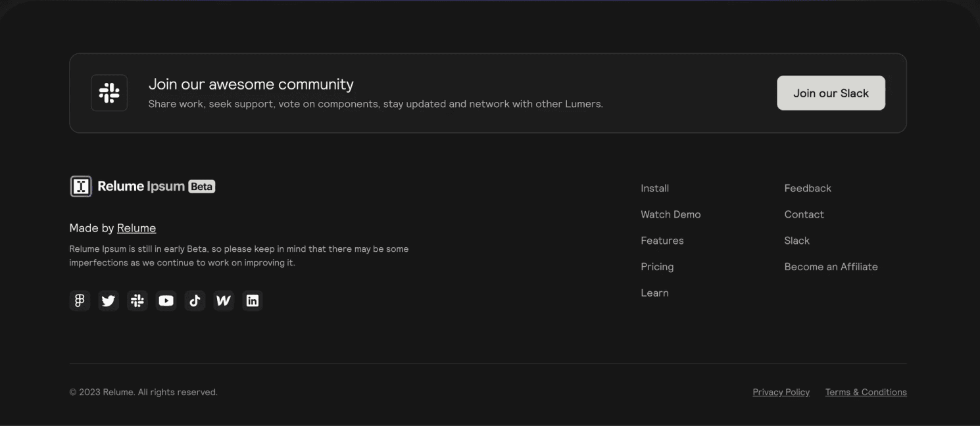This screenshot has height=426, width=980.
Task: View the Terms & Conditions link
Action: (866, 392)
